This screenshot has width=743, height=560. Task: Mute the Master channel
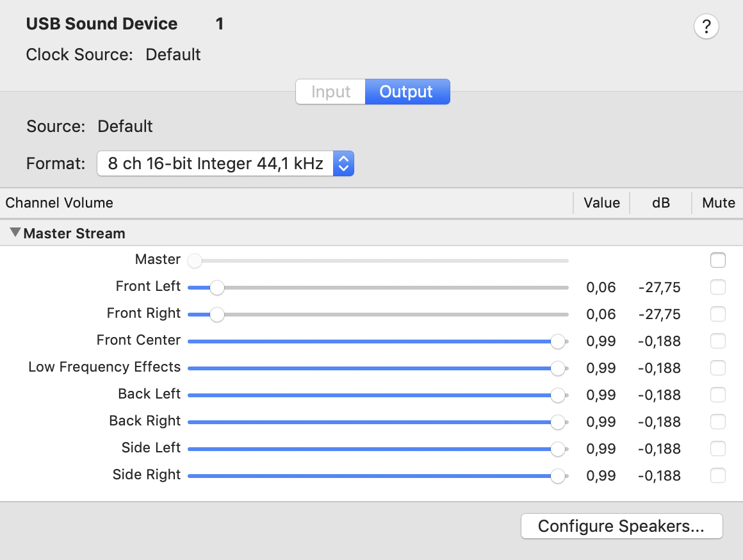[x=718, y=260]
